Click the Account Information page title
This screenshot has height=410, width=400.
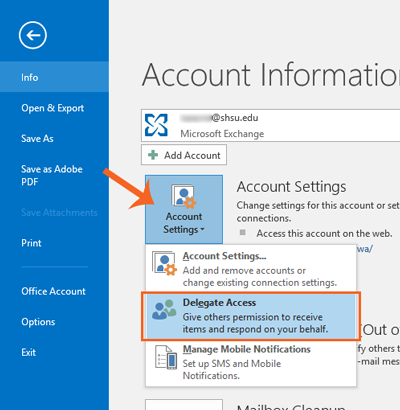271,75
